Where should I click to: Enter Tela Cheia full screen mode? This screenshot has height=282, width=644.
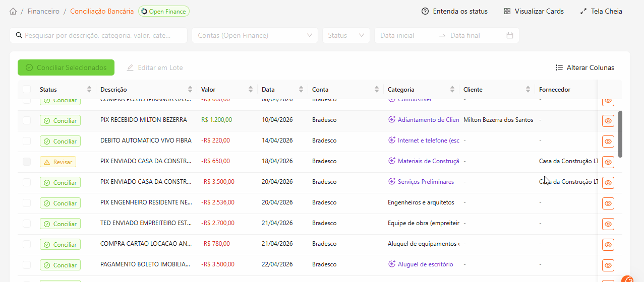pos(601,11)
